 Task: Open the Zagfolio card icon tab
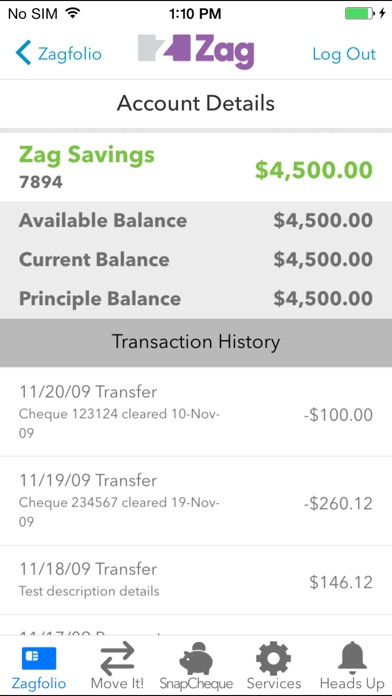pos(39,658)
